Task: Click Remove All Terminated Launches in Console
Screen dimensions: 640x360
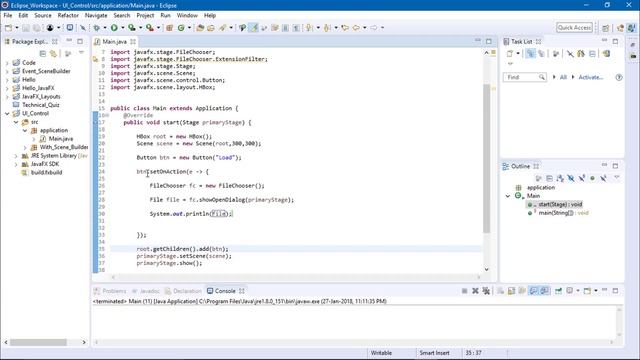Action: tap(486, 291)
